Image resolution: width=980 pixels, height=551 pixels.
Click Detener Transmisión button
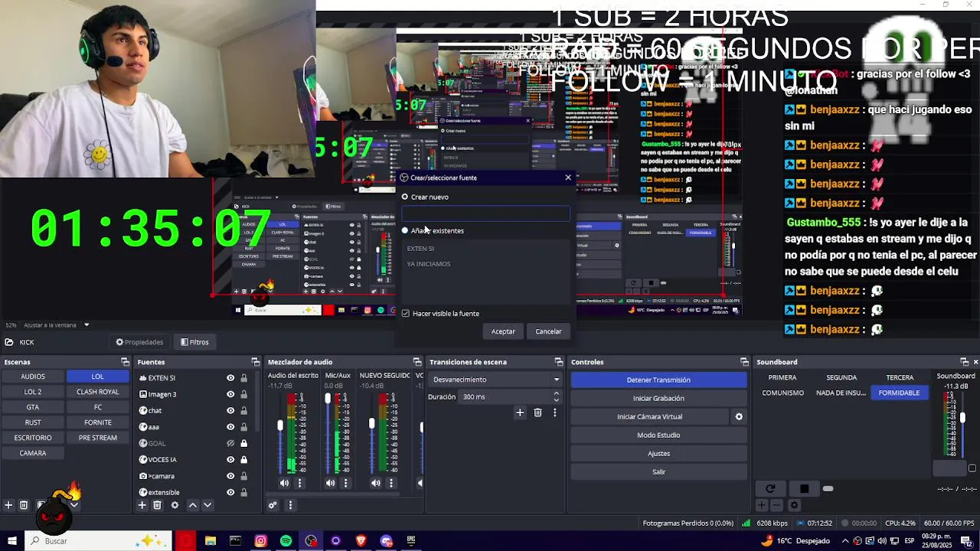(658, 380)
